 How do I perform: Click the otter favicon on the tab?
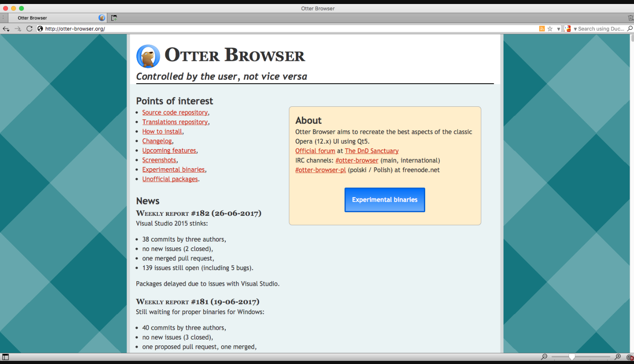(102, 18)
